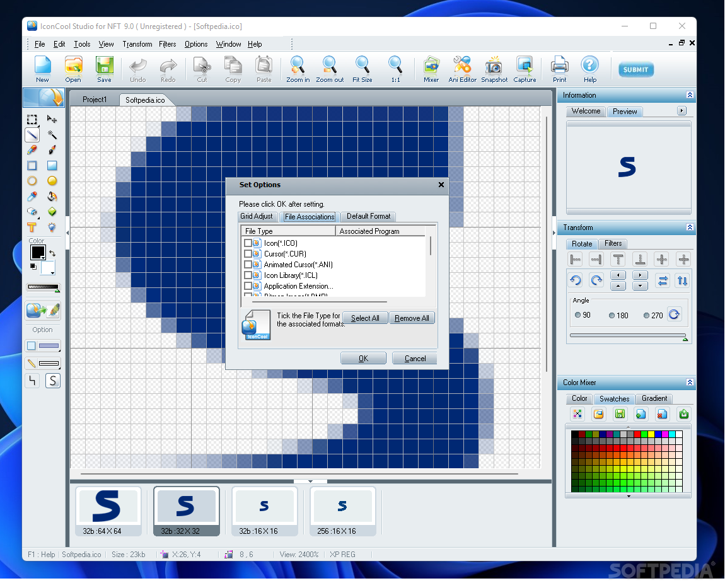Screen dimensions: 725x588
Task: Select the 32b 64X64 icon thumbnail
Action: click(108, 511)
